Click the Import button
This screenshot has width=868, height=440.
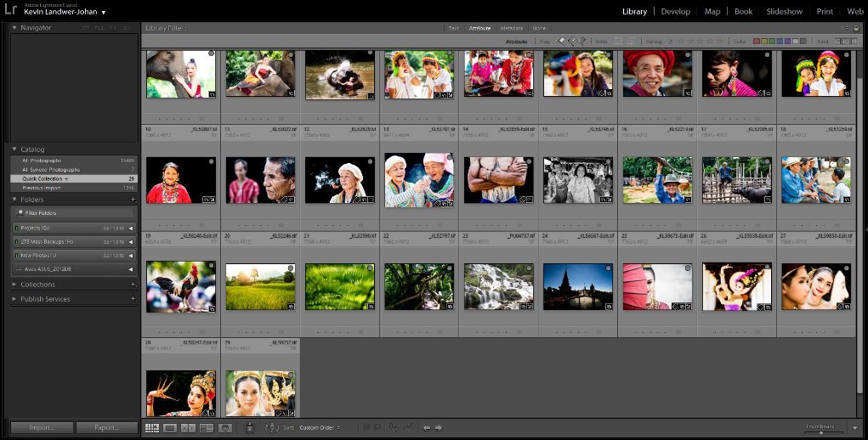(x=42, y=427)
